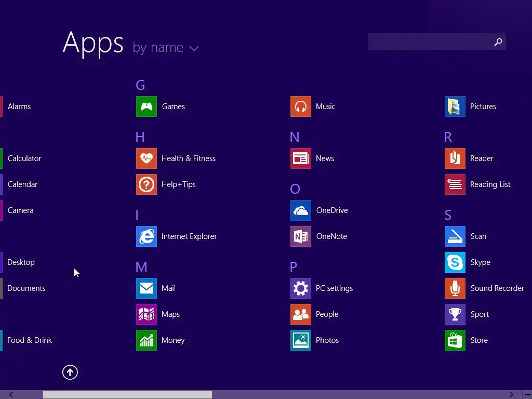Viewport: 532px width, 399px height.
Task: Click the 'Internet Explorer' label text
Action: [x=189, y=236]
